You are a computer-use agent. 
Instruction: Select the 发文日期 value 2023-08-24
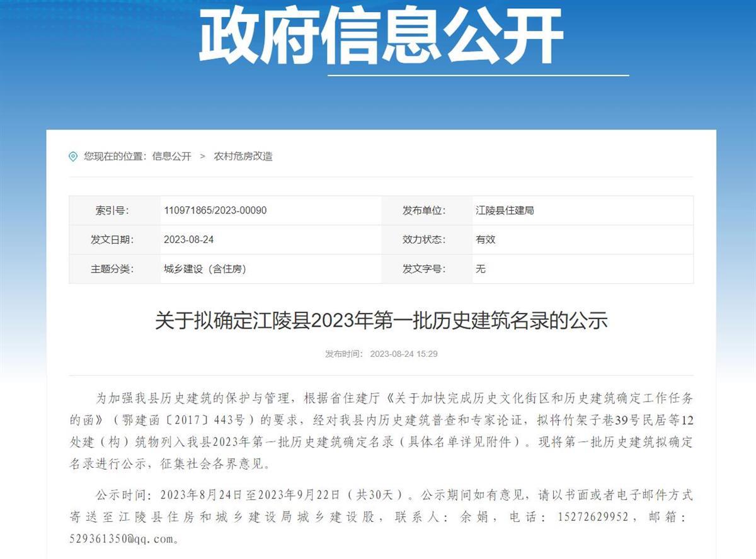(188, 240)
